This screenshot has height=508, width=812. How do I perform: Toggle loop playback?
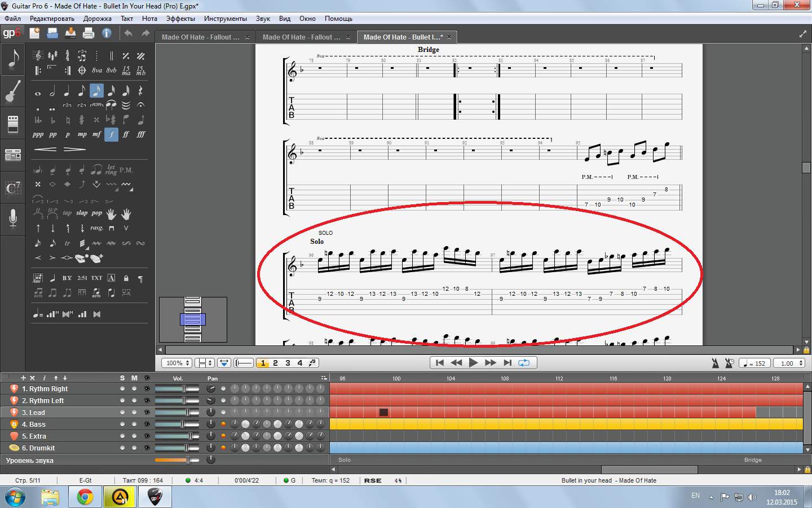(524, 363)
